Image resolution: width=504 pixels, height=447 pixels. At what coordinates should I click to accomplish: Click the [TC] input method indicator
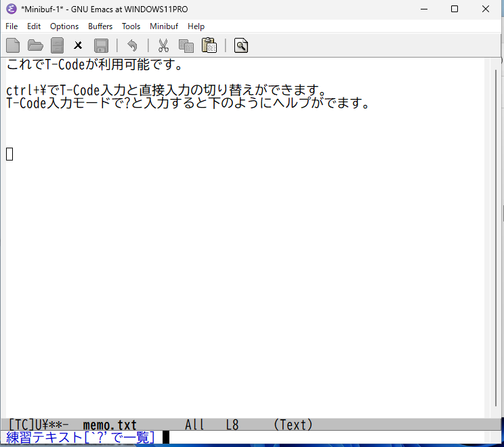[x=21, y=425]
